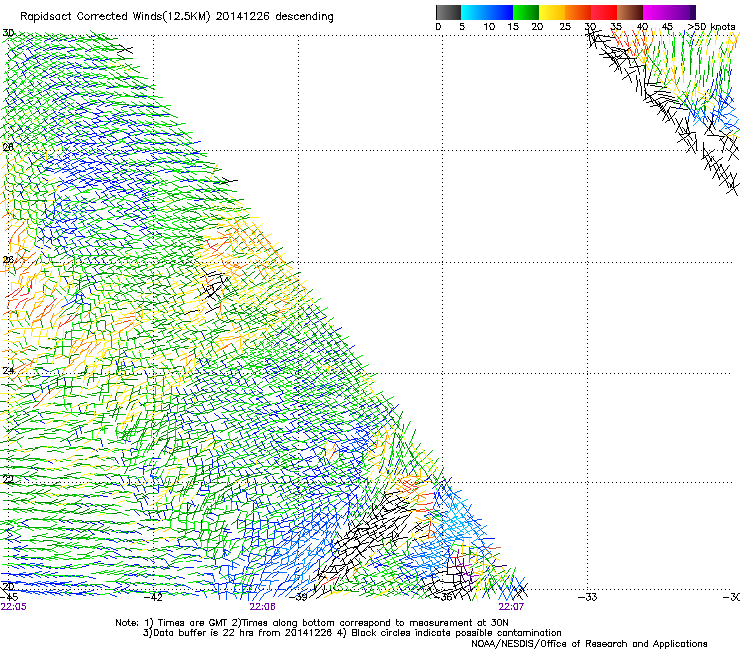The image size is (740, 650).
Task: Select the latitude label '26' on the left axis
Action: click(x=8, y=260)
